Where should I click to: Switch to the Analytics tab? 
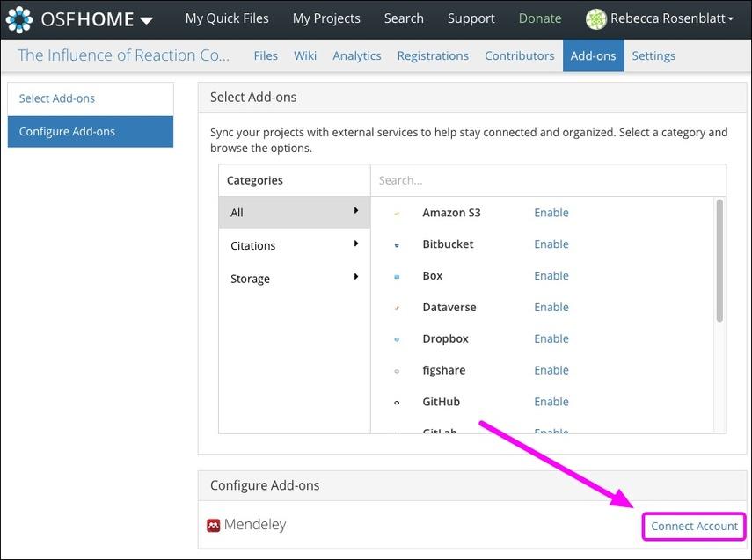pos(357,55)
